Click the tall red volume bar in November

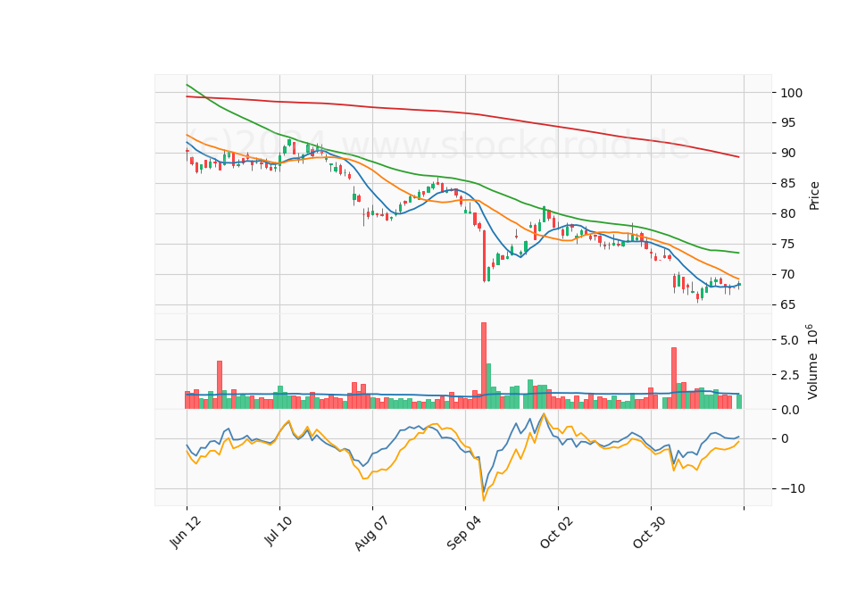[674, 379]
